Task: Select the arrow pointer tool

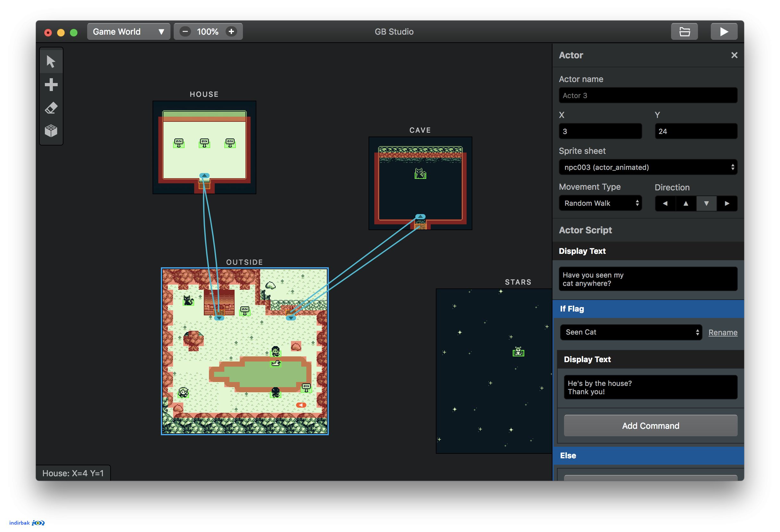Action: click(51, 62)
